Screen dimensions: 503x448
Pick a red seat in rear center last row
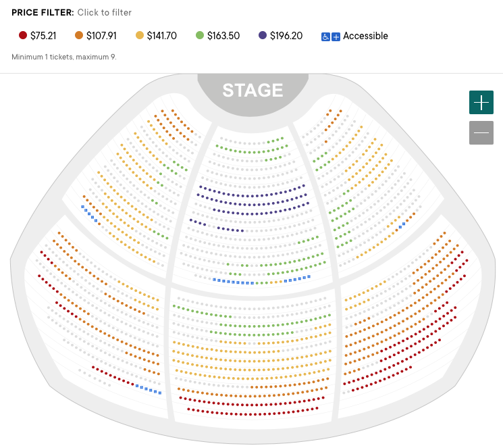pos(252,414)
